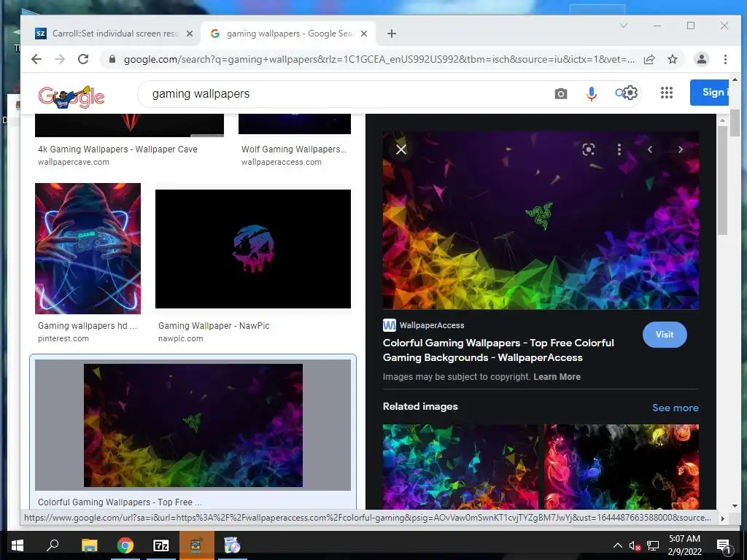Screen dimensions: 747x560
Task: Open File Explorer from taskbar
Action: tap(89, 545)
